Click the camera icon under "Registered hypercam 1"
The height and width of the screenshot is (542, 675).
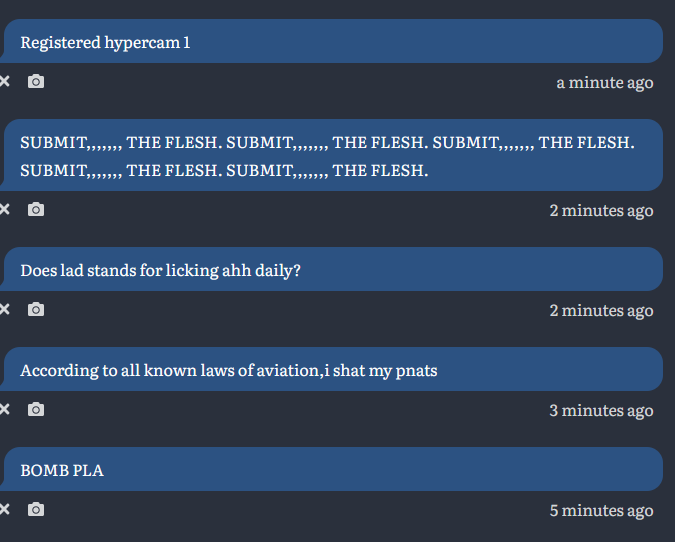(36, 81)
